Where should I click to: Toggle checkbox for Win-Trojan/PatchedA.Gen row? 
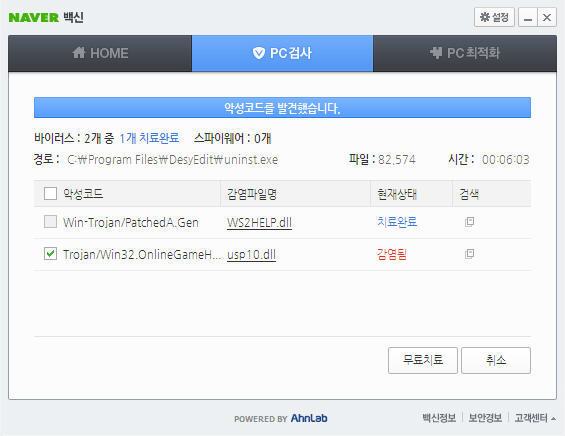click(50, 222)
